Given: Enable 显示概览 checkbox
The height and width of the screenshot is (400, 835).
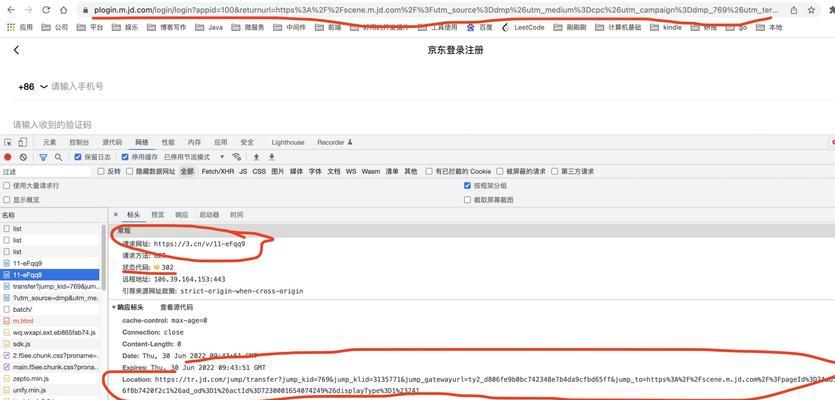Looking at the screenshot, I should [7, 200].
